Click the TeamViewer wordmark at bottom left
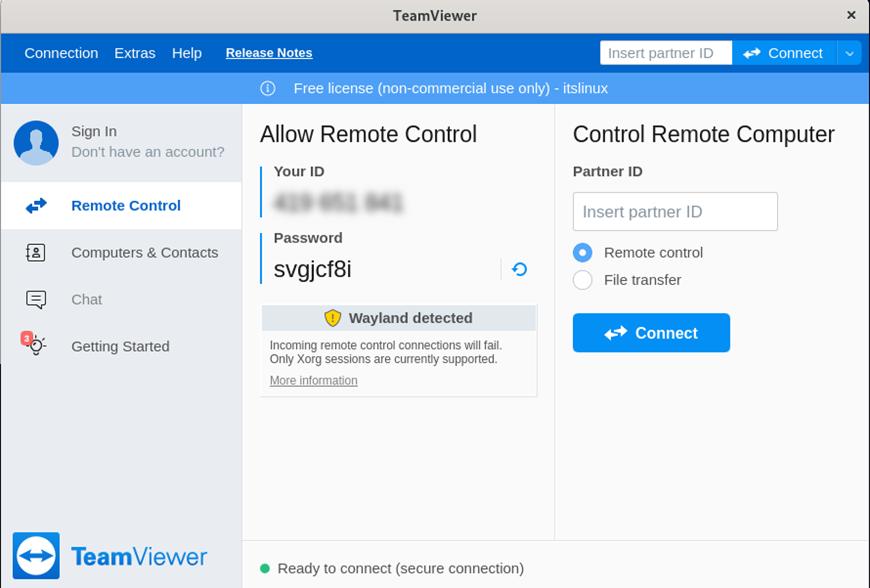Screen dimensions: 870x588 (x=139, y=557)
